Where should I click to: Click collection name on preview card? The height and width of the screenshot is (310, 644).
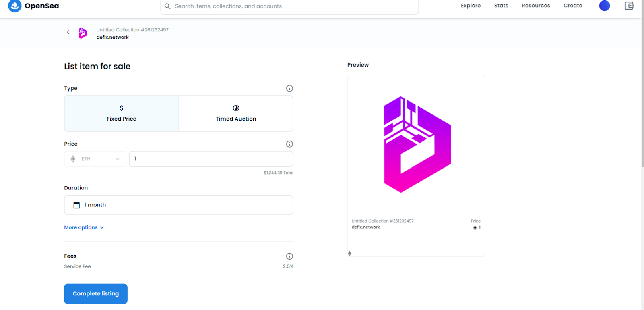(x=382, y=221)
